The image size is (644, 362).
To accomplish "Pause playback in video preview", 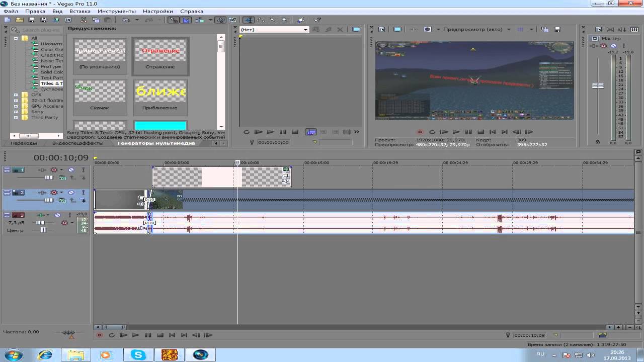I will pyautogui.click(x=468, y=132).
